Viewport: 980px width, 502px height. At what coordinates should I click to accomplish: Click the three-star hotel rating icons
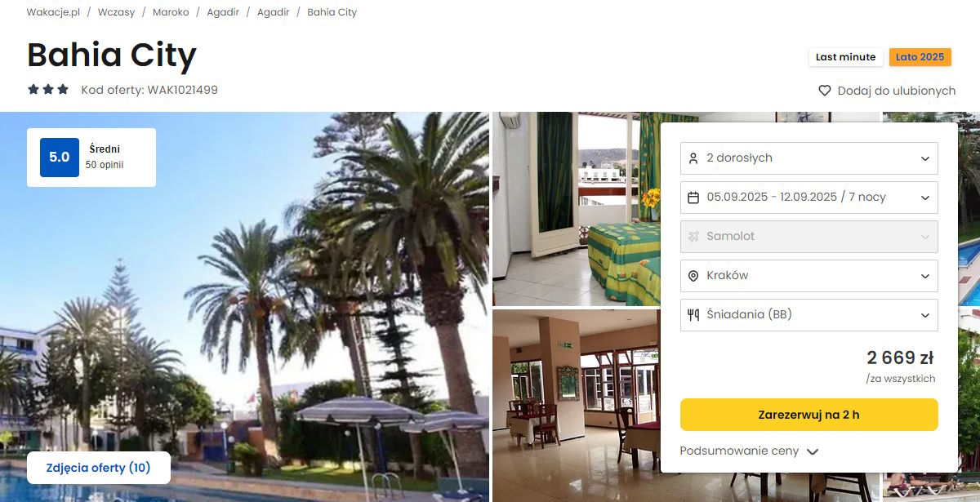pyautogui.click(x=48, y=90)
